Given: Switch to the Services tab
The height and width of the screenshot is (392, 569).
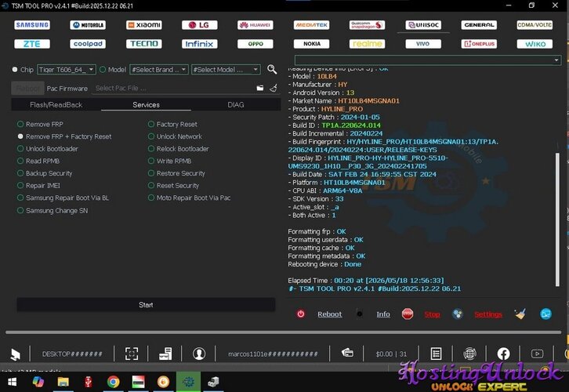Looking at the screenshot, I should pos(146,105).
